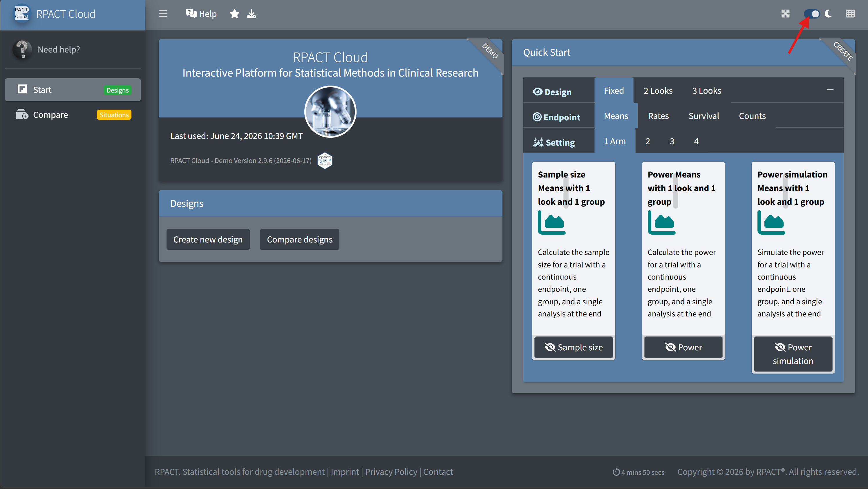
Task: Click the Last used date text
Action: [x=236, y=136]
